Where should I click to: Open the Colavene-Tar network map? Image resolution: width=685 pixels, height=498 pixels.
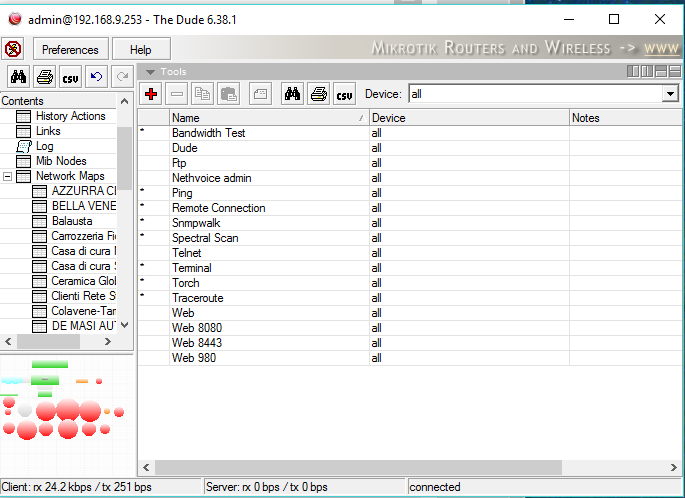84,311
